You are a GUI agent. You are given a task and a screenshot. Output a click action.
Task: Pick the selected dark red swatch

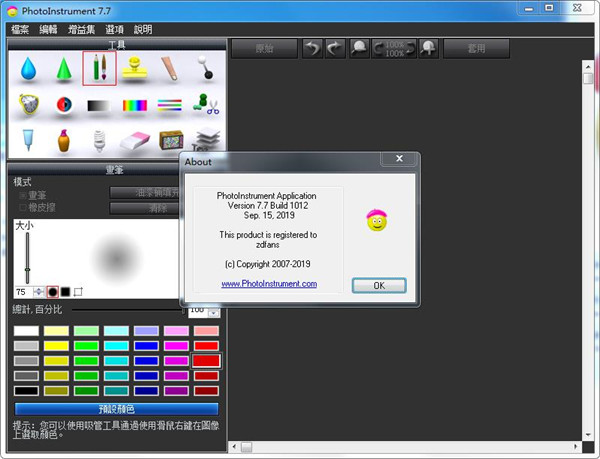(206, 361)
